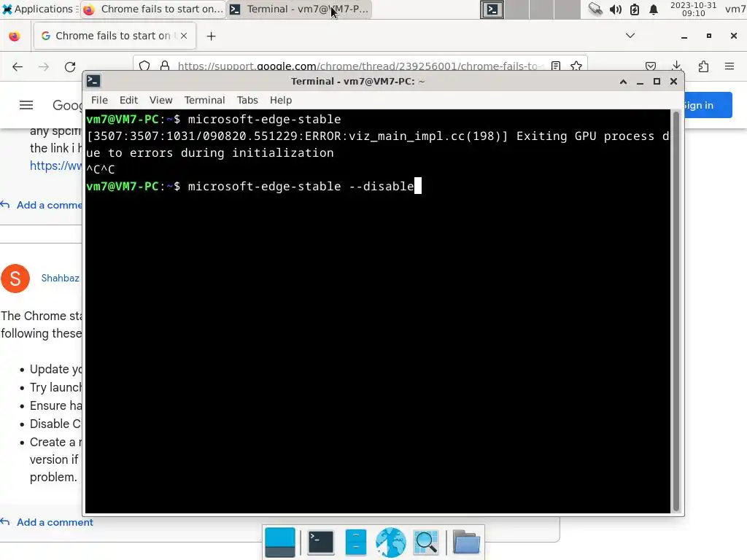747x560 pixels.
Task: Expand the list all tabs chevron
Action: (x=630, y=36)
